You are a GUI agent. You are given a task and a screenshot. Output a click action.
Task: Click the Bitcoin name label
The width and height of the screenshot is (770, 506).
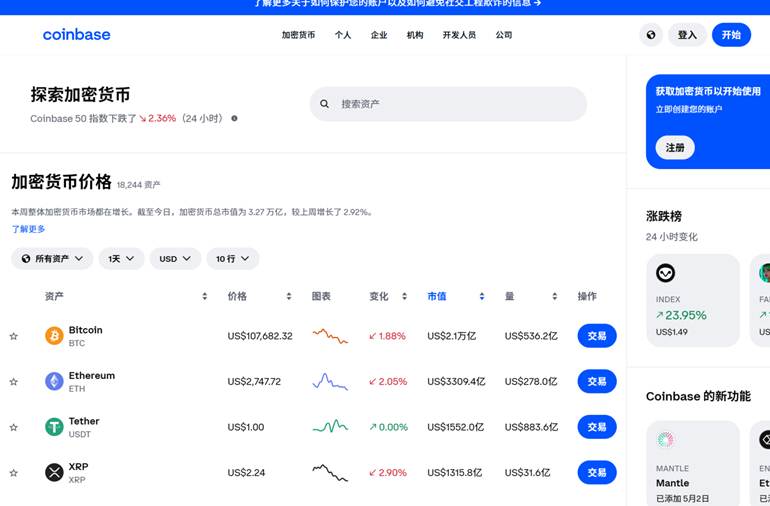(x=85, y=330)
